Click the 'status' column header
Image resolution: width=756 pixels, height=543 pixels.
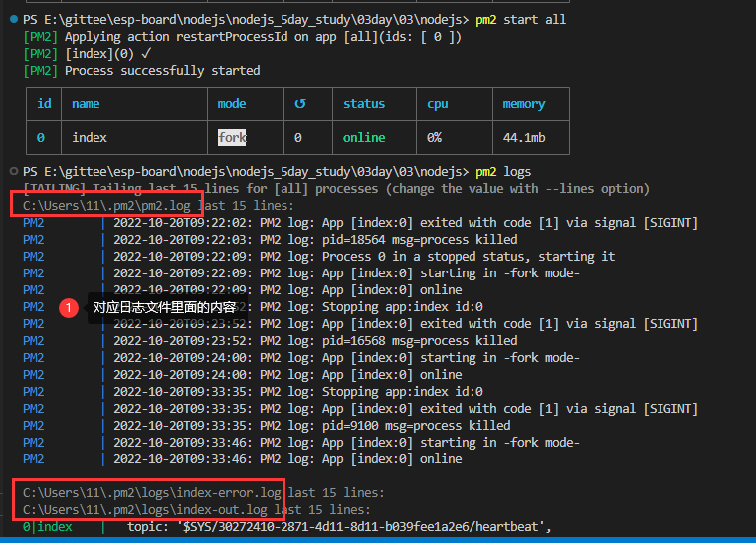(364, 104)
